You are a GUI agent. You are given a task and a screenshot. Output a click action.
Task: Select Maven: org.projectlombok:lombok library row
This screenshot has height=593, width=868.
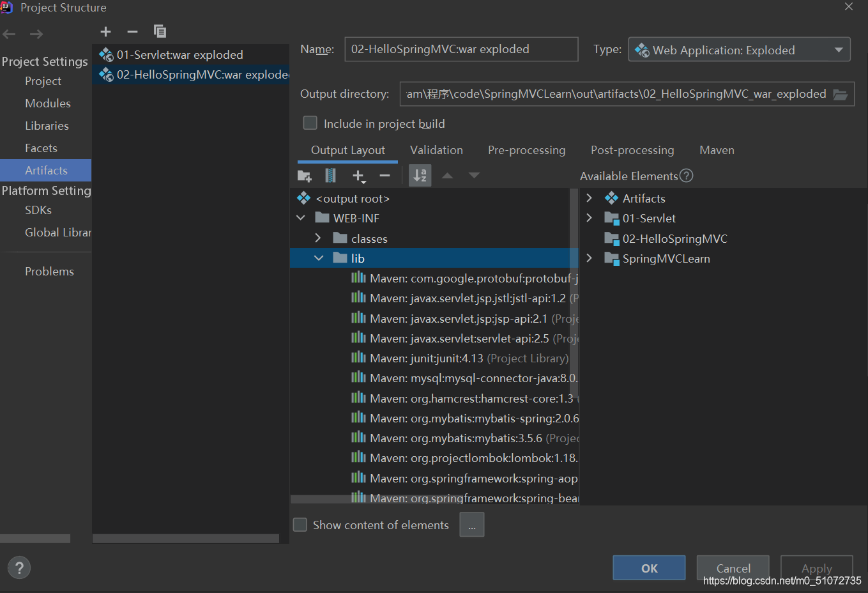[x=434, y=458]
